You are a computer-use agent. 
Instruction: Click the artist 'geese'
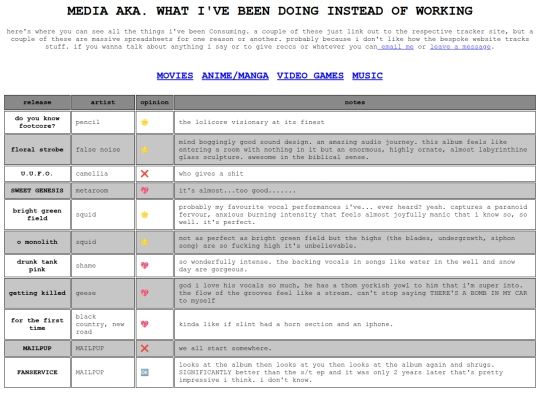(86, 293)
